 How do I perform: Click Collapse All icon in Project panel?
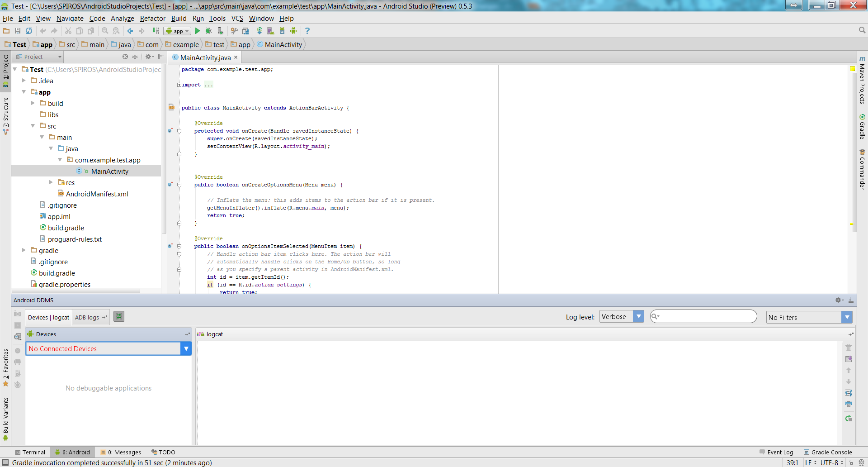tap(135, 57)
